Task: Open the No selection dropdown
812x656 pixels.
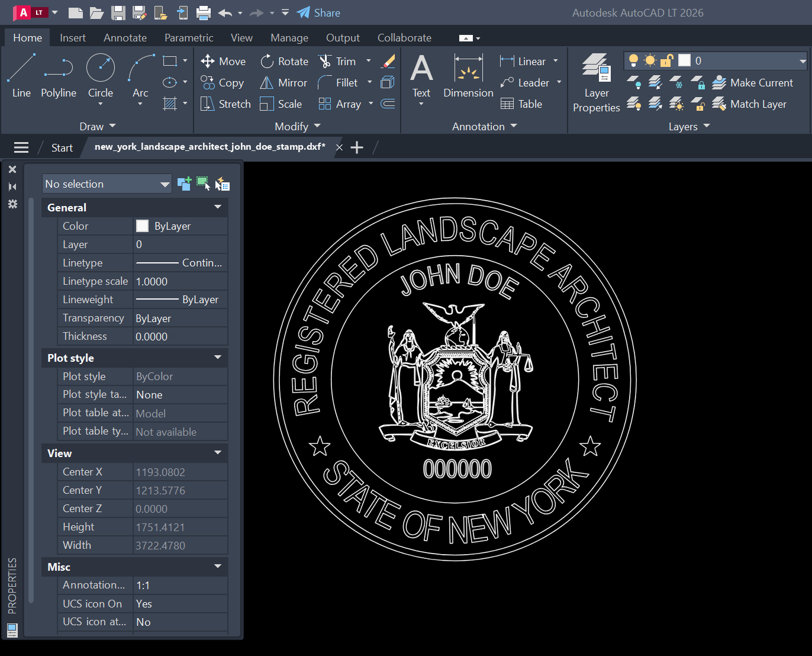Action: point(107,184)
